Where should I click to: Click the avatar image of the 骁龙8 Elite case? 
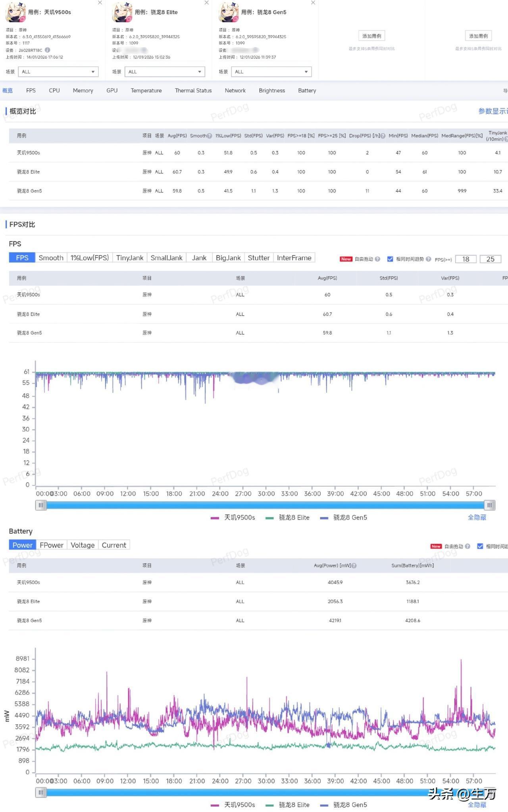point(122,12)
